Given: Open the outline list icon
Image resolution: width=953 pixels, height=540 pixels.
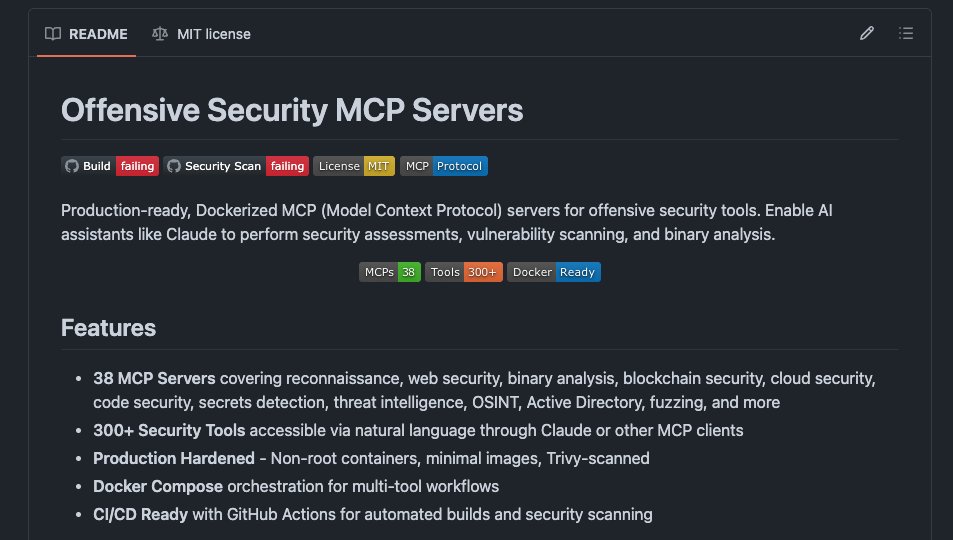Looking at the screenshot, I should pos(906,33).
